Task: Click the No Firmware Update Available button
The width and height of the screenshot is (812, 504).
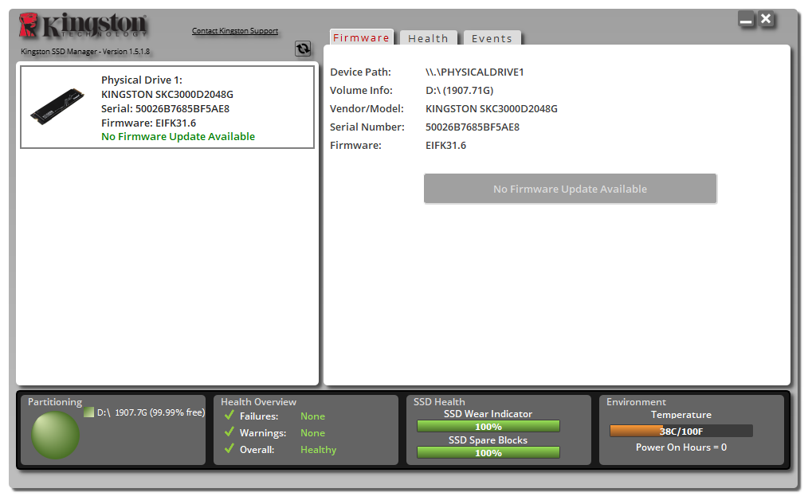Action: tap(571, 189)
